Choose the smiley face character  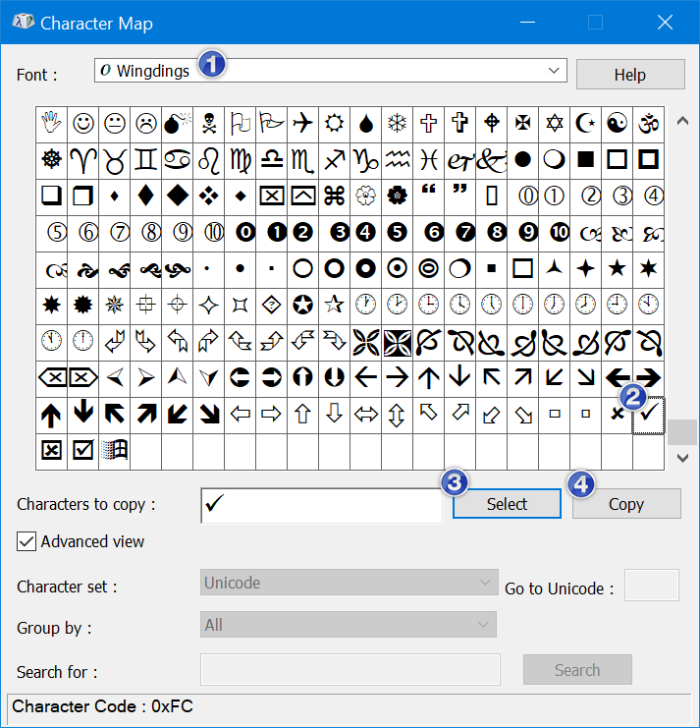coord(83,124)
